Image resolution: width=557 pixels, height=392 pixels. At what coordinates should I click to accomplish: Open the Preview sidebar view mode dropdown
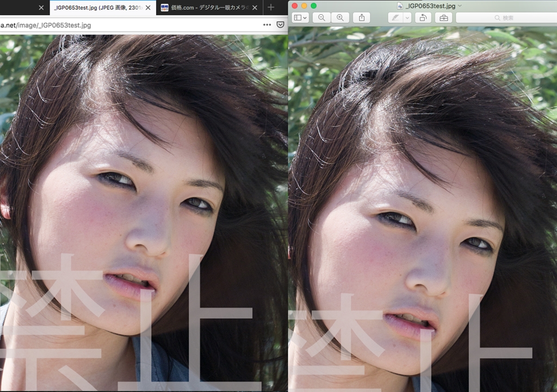pyautogui.click(x=300, y=18)
